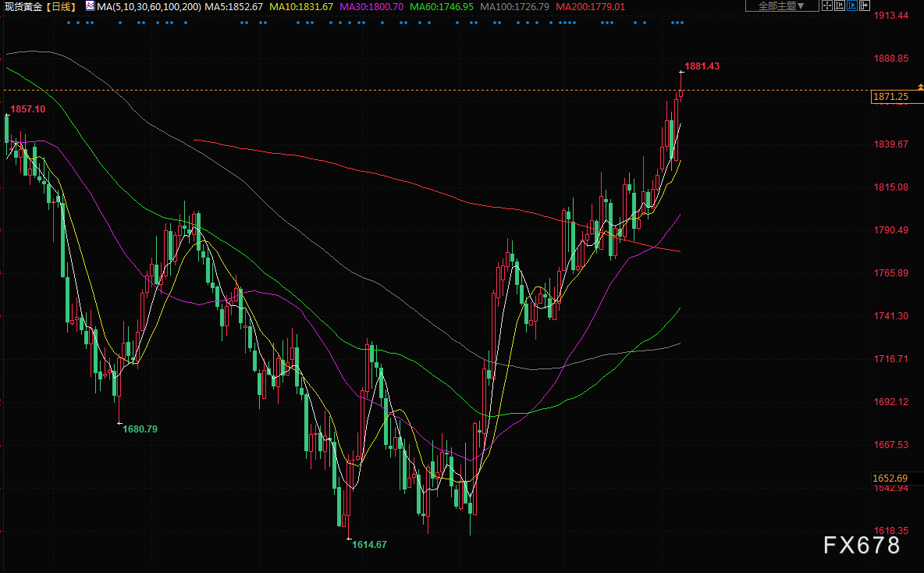Click the 1871.25 current price tag
Screen dimensions: 924x573
[x=897, y=97]
